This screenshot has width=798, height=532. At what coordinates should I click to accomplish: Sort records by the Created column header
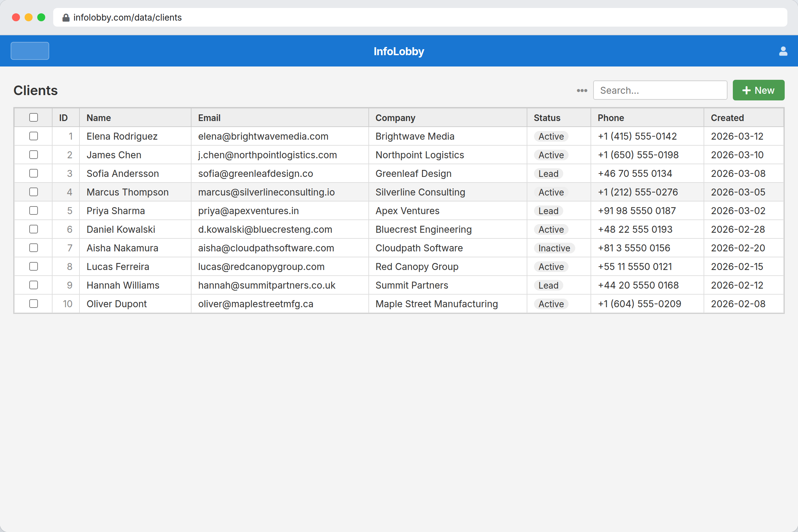(727, 118)
